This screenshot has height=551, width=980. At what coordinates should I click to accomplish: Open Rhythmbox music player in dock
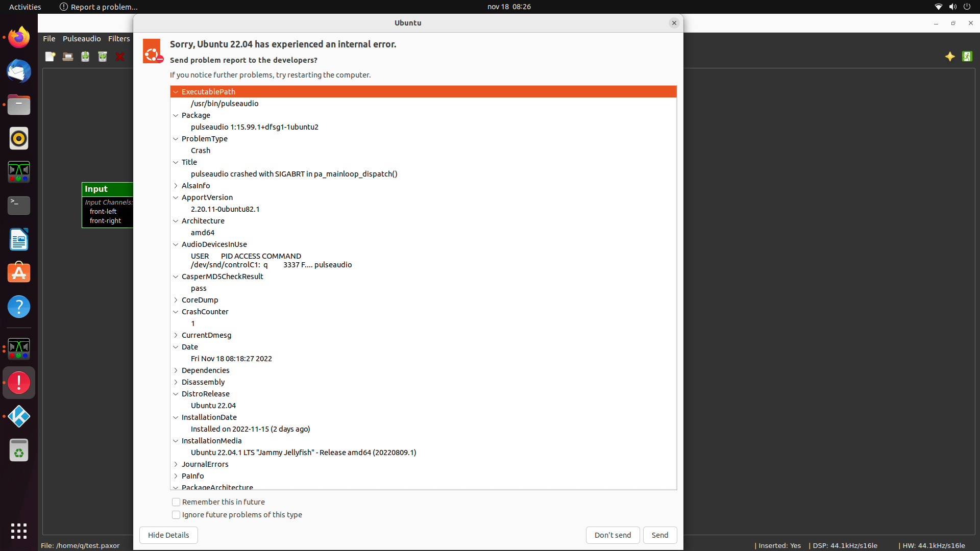click(x=19, y=138)
